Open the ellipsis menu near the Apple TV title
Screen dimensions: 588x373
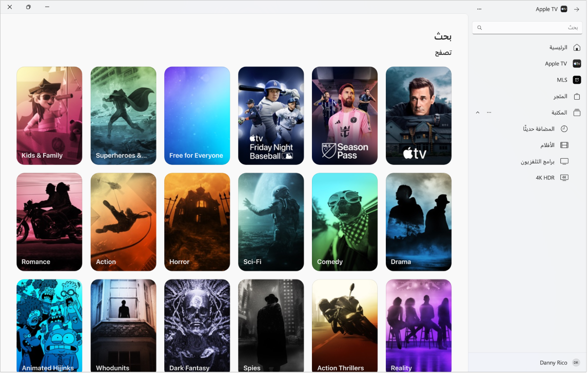pyautogui.click(x=479, y=9)
